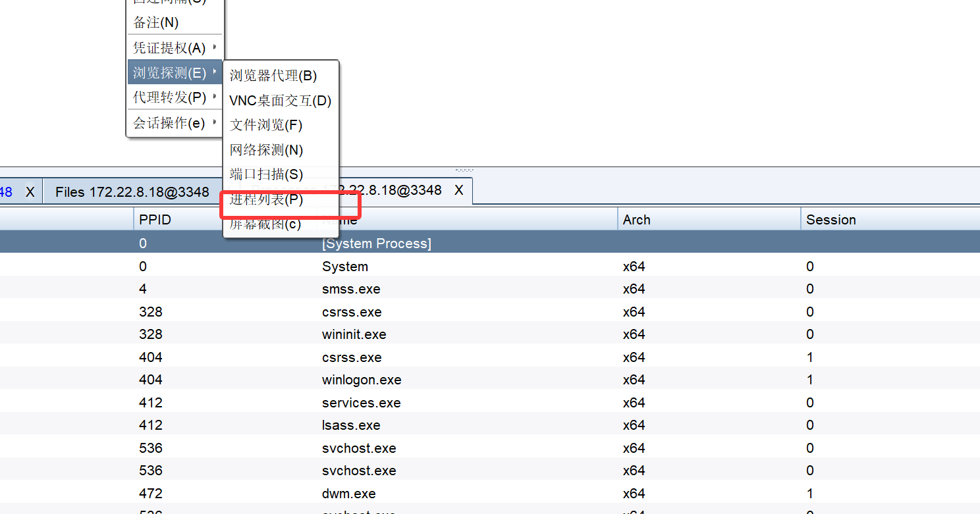Image resolution: width=980 pixels, height=514 pixels.
Task: Start 端口扫描(S) from the submenu
Action: pos(281,174)
